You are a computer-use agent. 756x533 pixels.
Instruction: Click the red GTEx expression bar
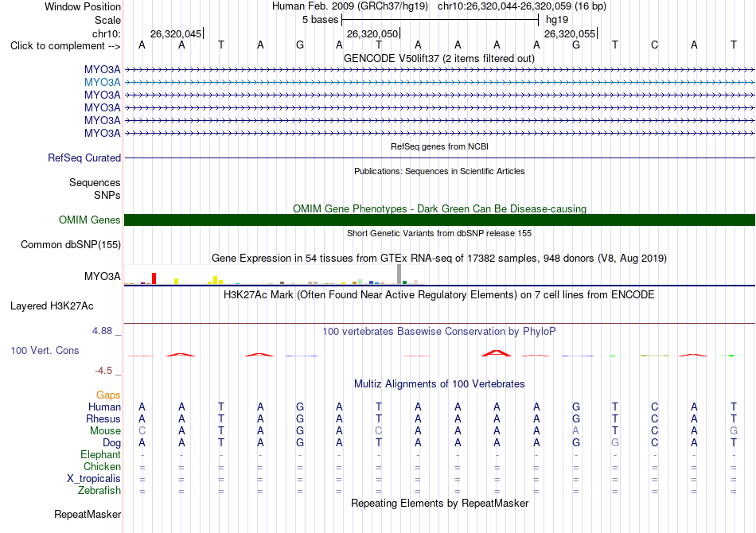pos(154,278)
